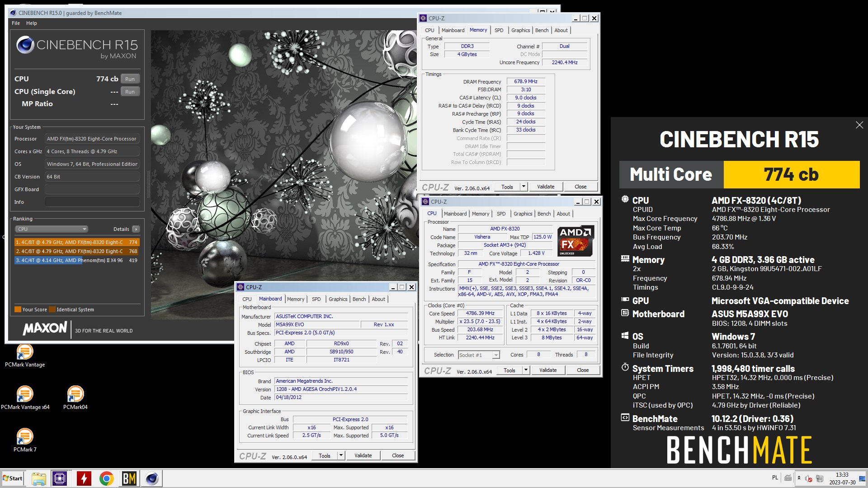Run the CPU multi-core benchmark

click(x=130, y=79)
